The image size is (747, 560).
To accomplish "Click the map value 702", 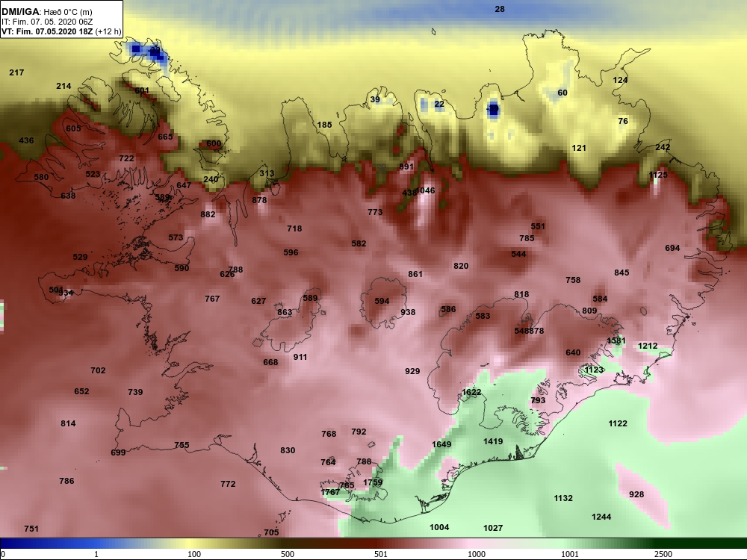I will (x=98, y=370).
